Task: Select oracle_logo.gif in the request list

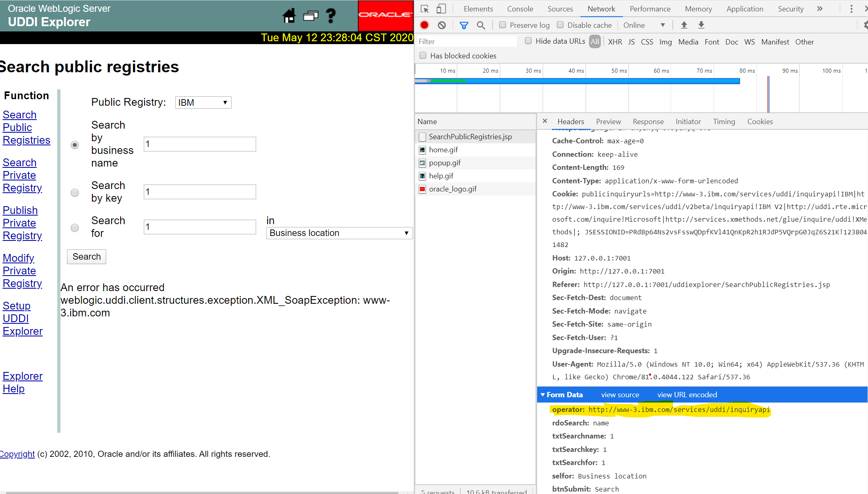Action: point(475,189)
